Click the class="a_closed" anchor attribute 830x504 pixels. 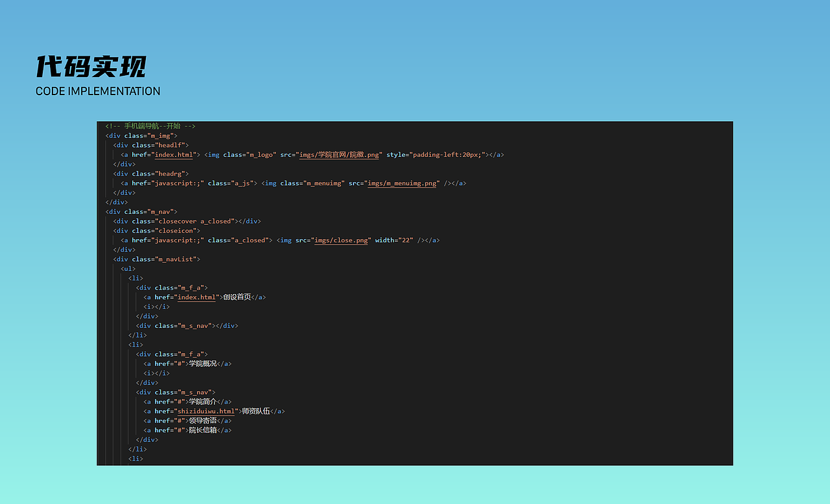(239, 240)
